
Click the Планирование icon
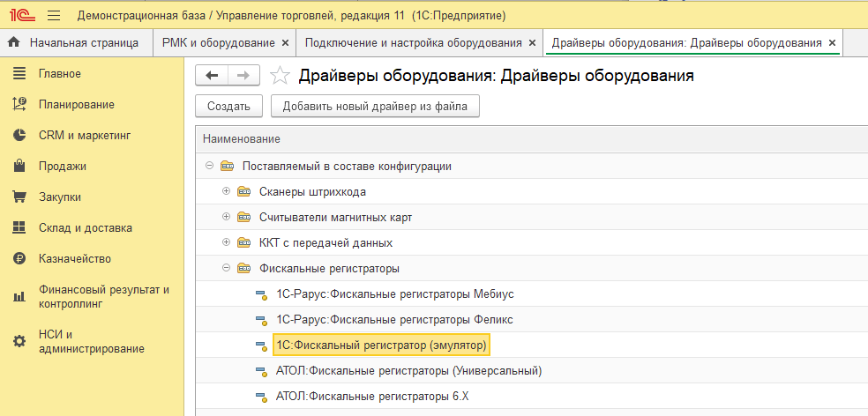[x=19, y=105]
